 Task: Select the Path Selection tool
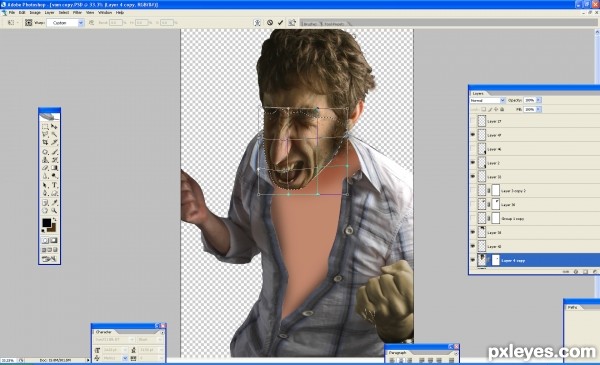click(x=45, y=186)
